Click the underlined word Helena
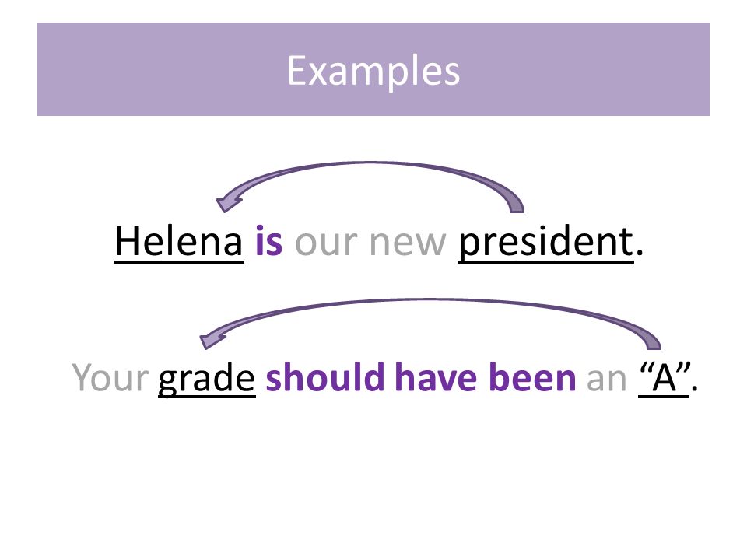The image size is (747, 560). 179,241
